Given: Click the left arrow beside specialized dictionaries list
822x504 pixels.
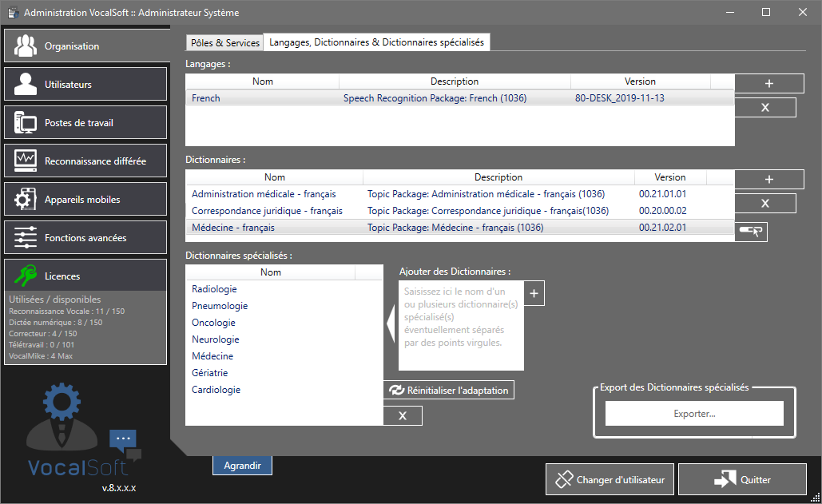Looking at the screenshot, I should point(390,323).
